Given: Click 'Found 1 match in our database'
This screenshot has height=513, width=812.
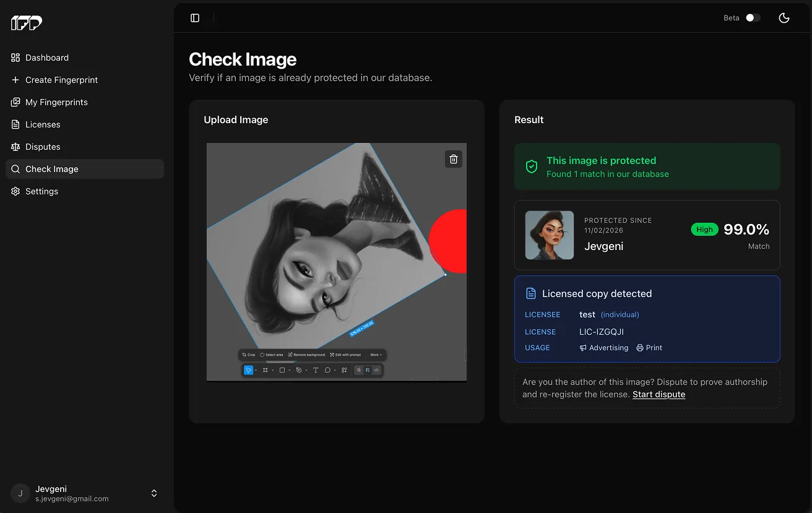Looking at the screenshot, I should tap(608, 174).
